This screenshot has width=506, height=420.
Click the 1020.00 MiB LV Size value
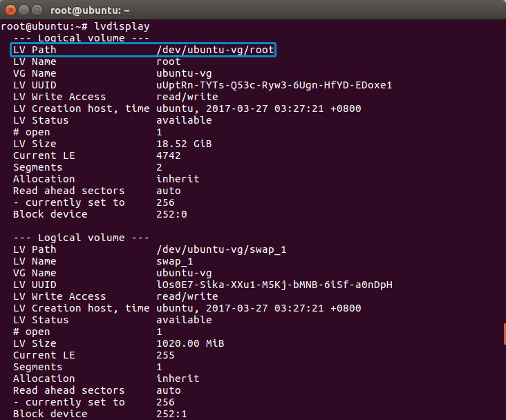pos(190,343)
